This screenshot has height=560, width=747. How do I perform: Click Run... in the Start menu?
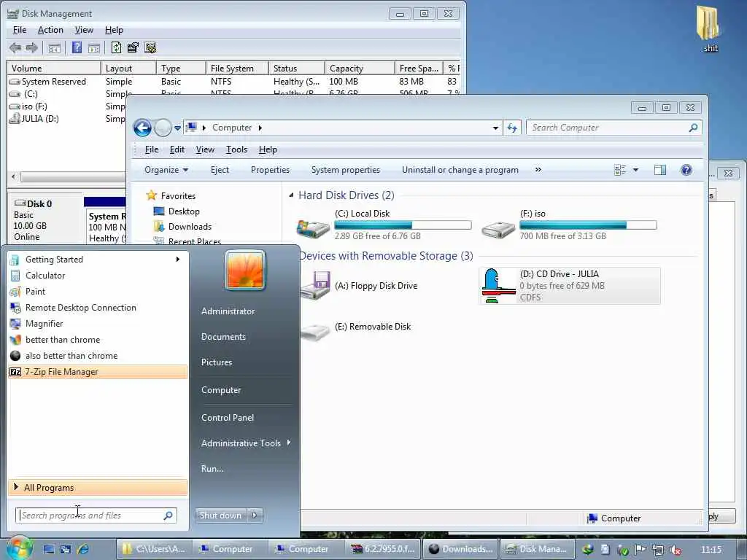[x=212, y=469]
